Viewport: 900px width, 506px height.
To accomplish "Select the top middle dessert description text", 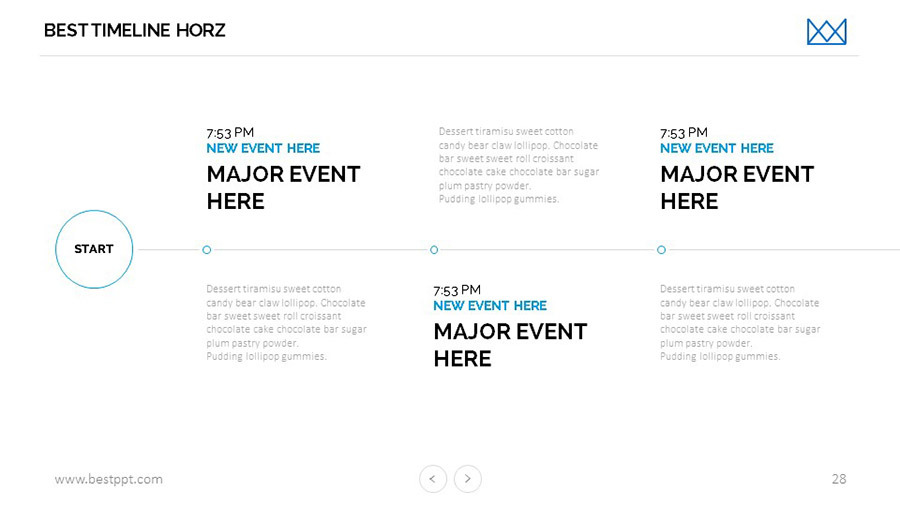I will click(518, 165).
